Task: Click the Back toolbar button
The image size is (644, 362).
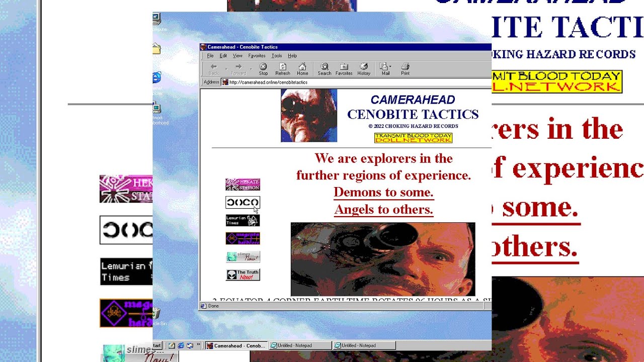Action: click(x=214, y=69)
